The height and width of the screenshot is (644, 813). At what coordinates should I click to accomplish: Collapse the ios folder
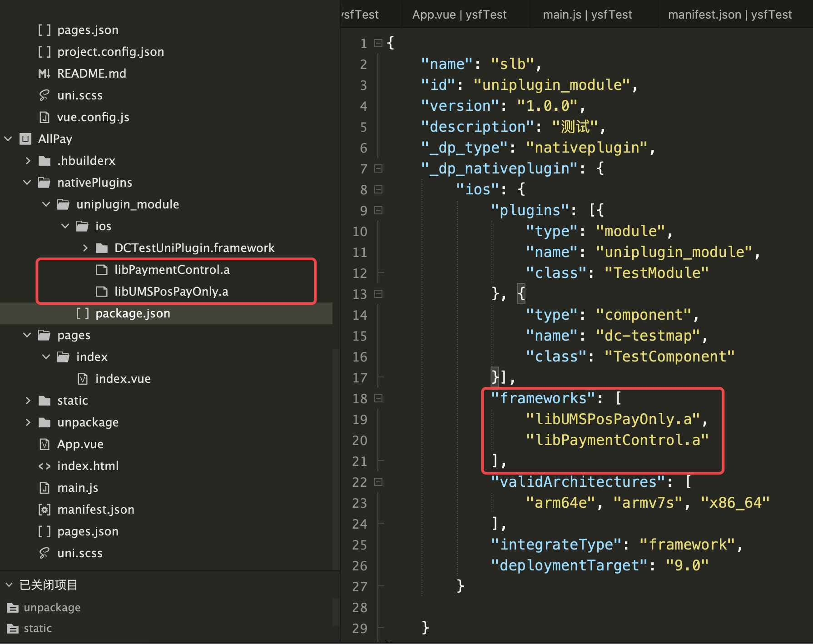pyautogui.click(x=65, y=226)
